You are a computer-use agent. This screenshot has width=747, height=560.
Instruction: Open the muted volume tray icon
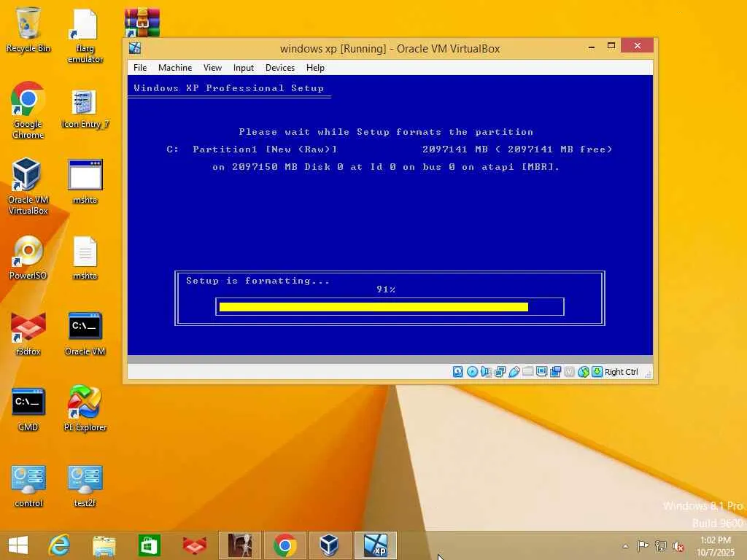[678, 545]
